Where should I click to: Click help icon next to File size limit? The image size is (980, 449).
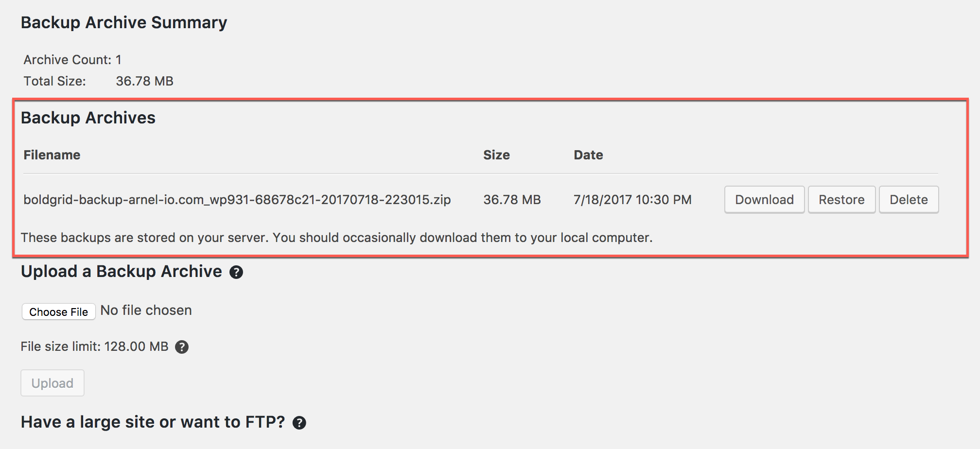point(182,347)
